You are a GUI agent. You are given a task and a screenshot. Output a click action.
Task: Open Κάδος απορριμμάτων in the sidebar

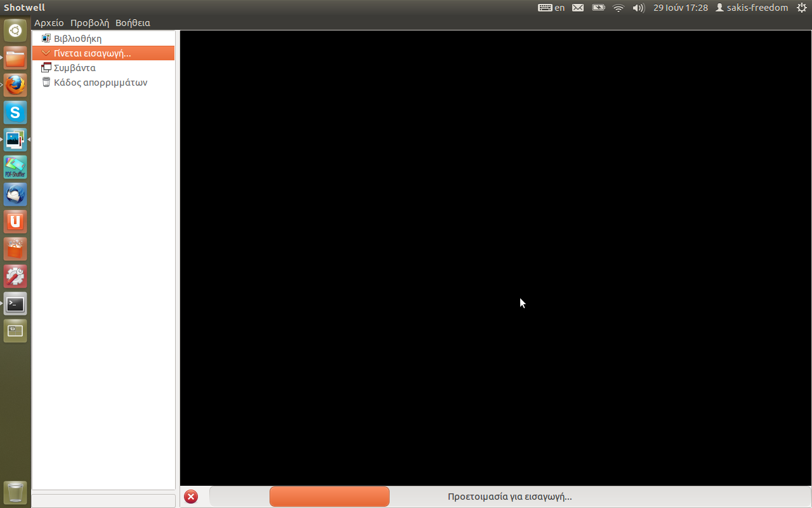[100, 83]
